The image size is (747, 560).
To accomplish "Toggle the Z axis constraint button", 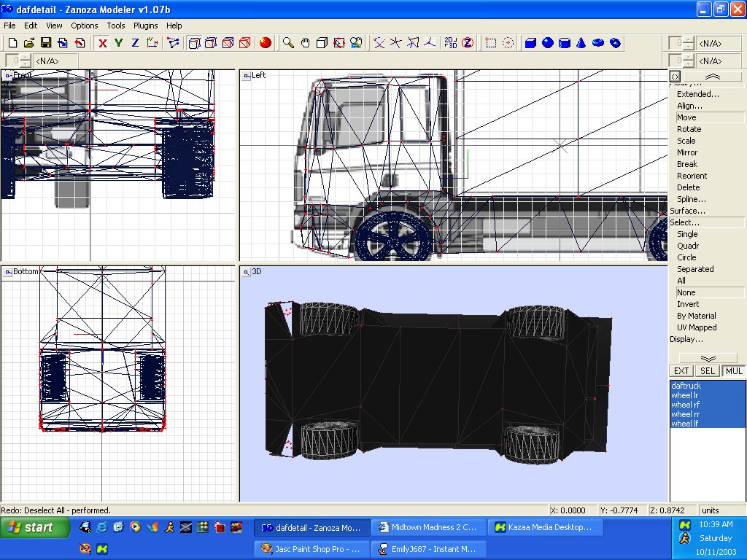I will (135, 43).
